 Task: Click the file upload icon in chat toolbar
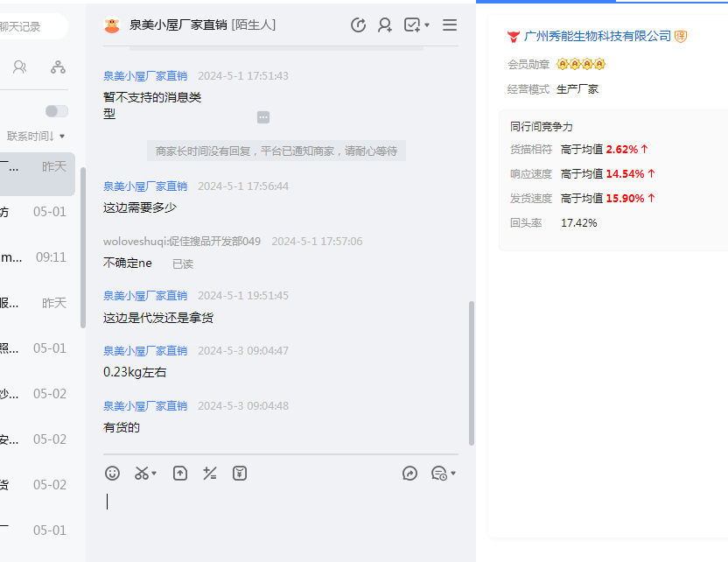click(180, 474)
